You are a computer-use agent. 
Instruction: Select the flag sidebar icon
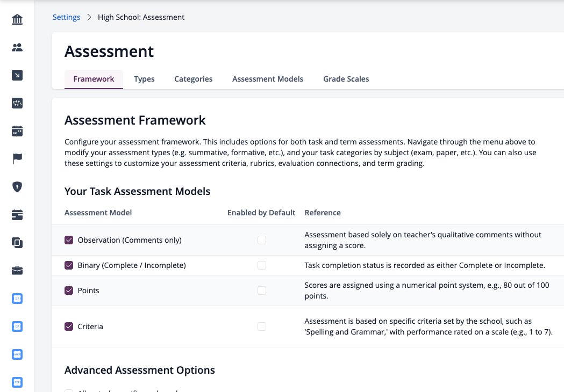[x=17, y=158]
